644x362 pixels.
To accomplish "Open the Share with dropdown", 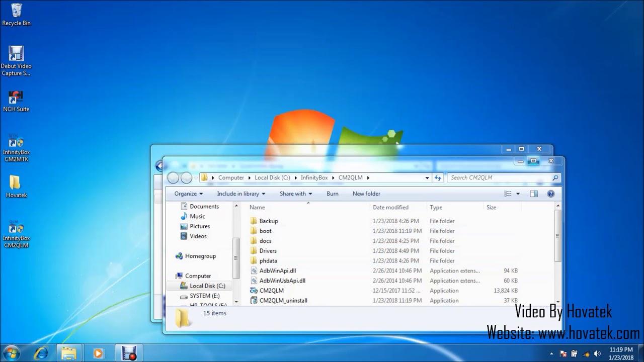I will click(x=296, y=194).
